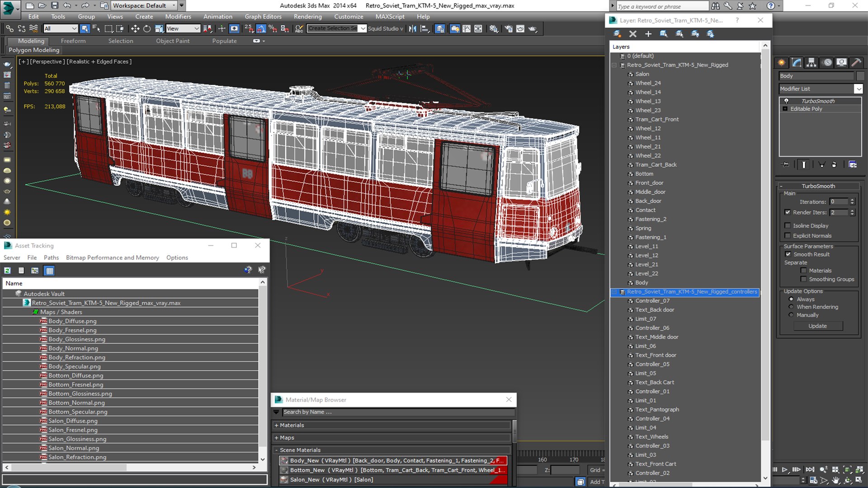
Task: Select the Always update option
Action: pos(791,299)
